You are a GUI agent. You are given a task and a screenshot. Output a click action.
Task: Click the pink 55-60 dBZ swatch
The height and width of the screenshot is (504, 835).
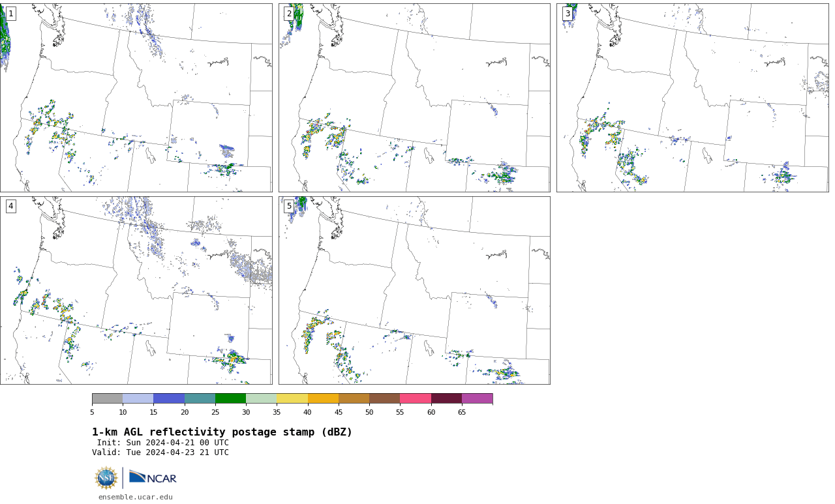tap(416, 398)
